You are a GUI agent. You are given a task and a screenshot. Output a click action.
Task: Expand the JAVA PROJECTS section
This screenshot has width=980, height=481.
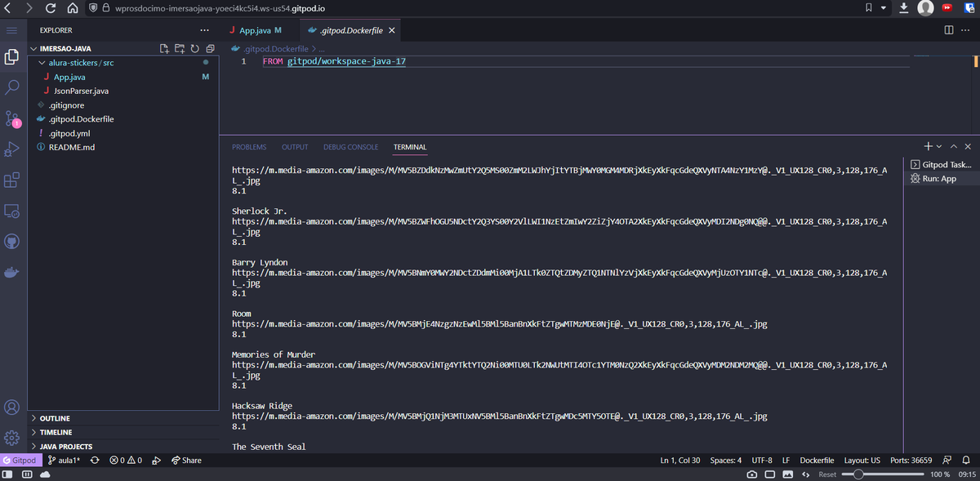pos(123,447)
